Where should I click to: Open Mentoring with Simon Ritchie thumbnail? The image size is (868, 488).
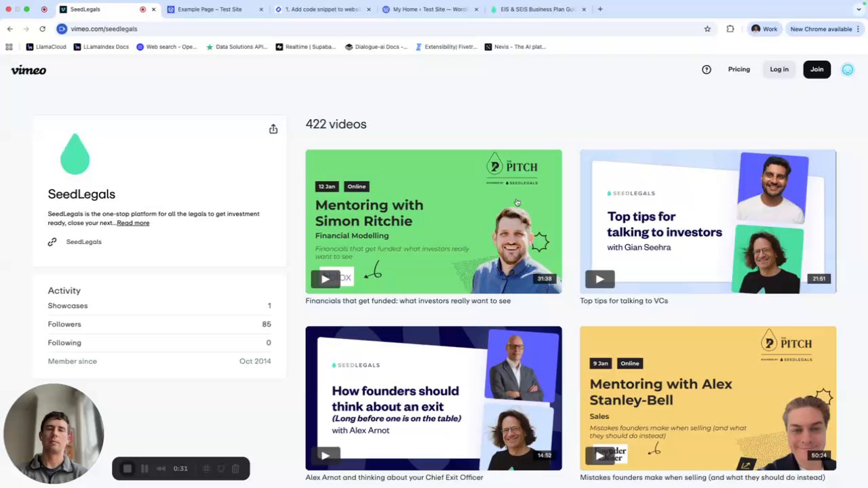point(433,222)
